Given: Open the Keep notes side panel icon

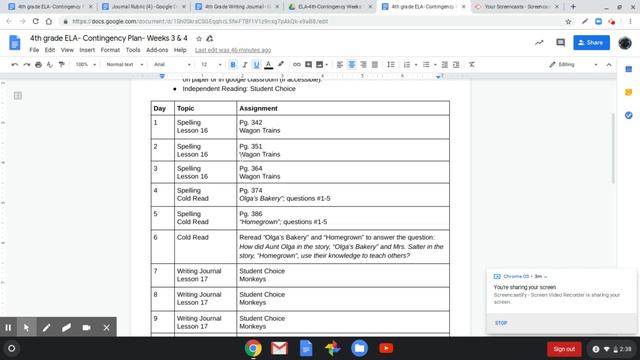Looking at the screenshot, I should point(629,92).
